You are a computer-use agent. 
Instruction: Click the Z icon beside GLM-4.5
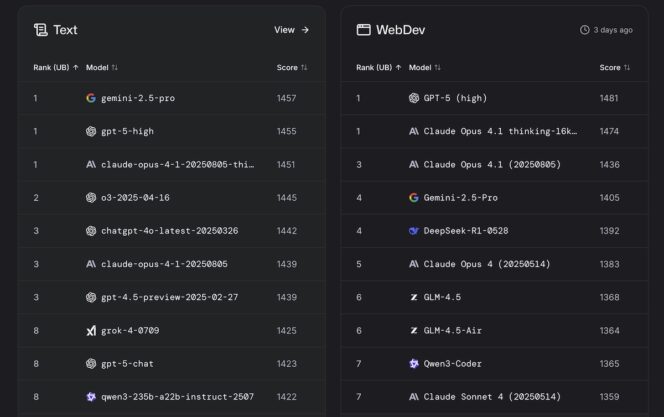tap(414, 297)
